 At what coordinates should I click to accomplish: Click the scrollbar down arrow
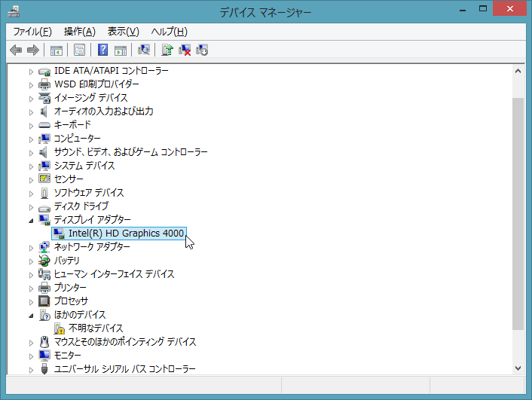point(518,368)
